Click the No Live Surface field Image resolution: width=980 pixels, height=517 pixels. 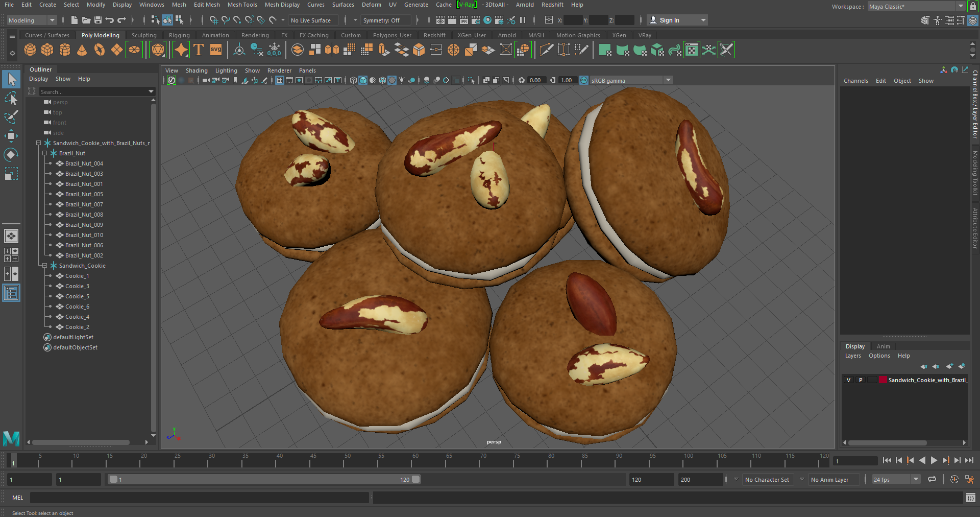312,20
